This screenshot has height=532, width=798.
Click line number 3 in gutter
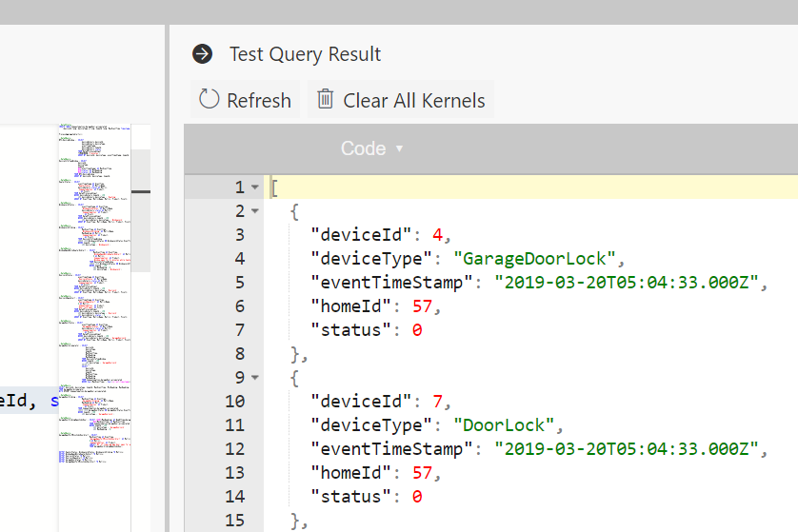[x=240, y=235]
